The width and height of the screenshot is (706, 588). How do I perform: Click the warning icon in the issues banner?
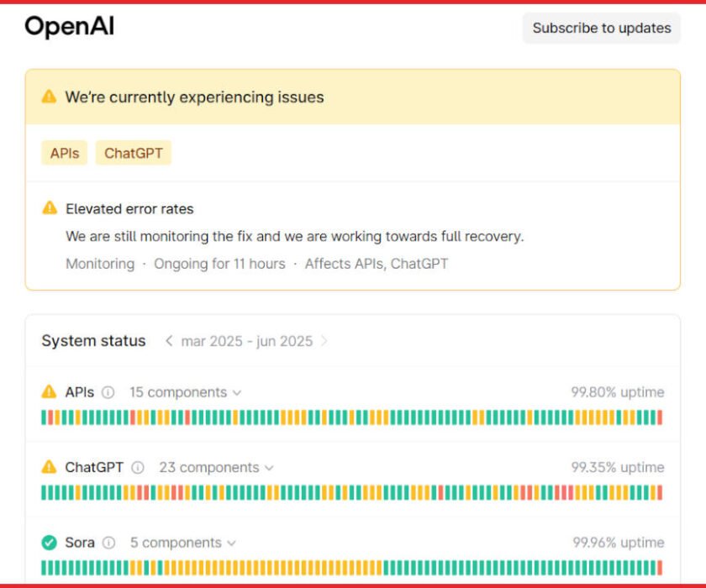49,97
